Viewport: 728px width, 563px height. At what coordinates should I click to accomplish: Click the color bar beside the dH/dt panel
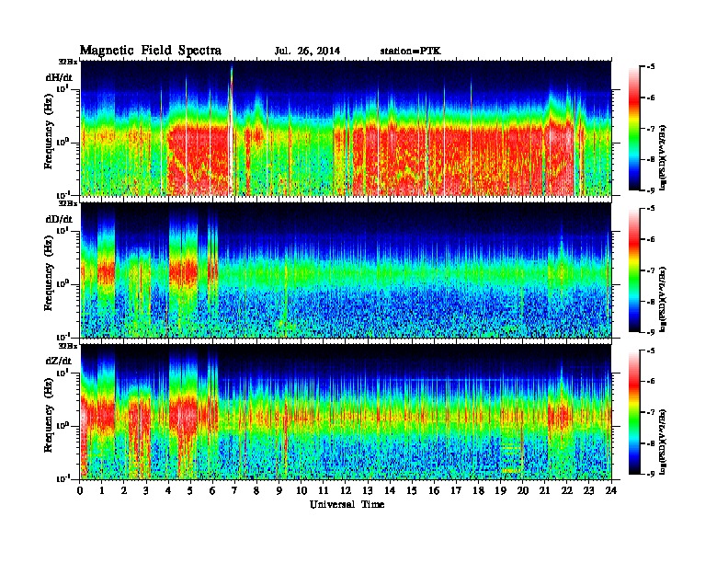pos(633,128)
